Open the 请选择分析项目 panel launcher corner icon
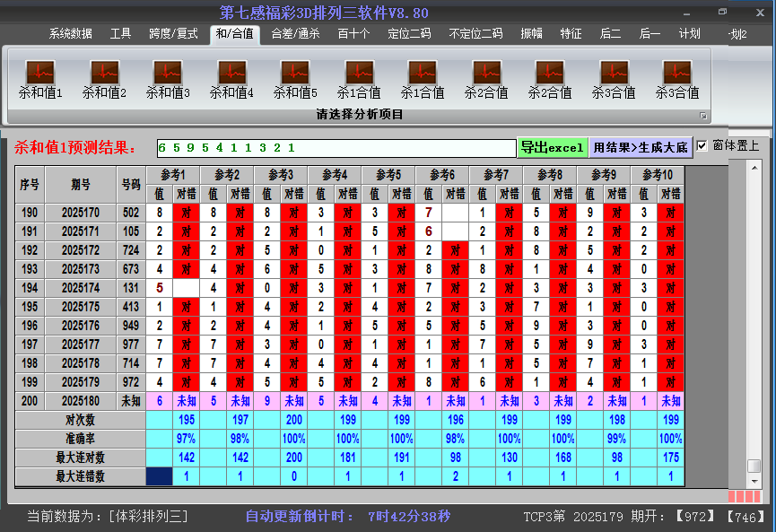 pos(702,116)
